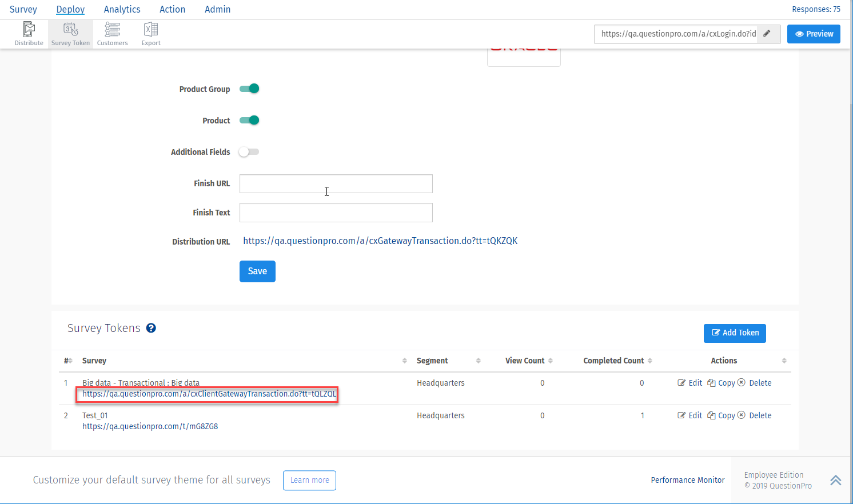Viewport: 853px width, 504px height.
Task: Sort tokens by Completed Count arrows
Action: [650, 361]
